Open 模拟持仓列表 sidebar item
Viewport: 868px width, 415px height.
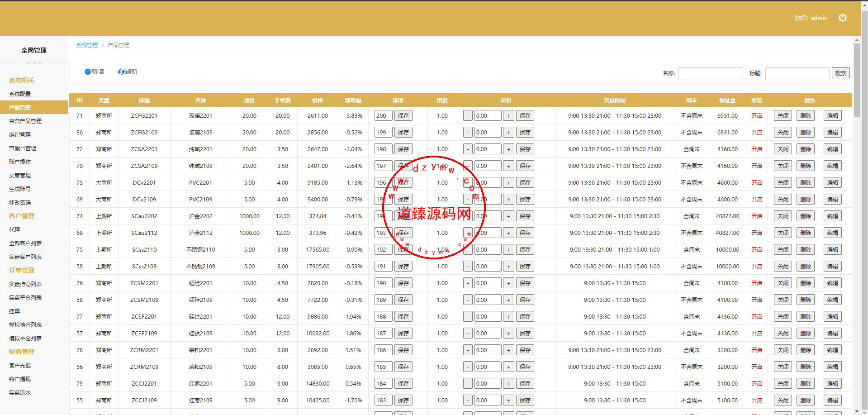25,325
